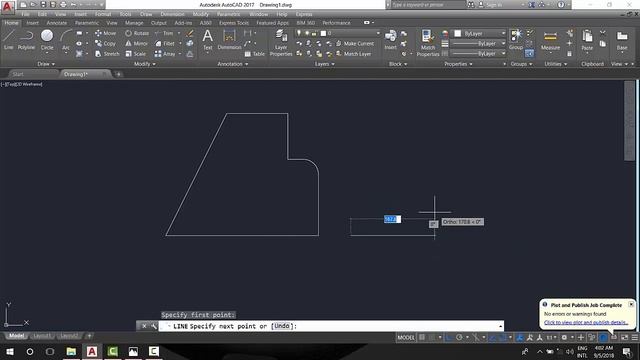Viewport: 640px width, 360px height.
Task: Toggle object snap tracking in status bar
Action: pyautogui.click(x=493, y=337)
